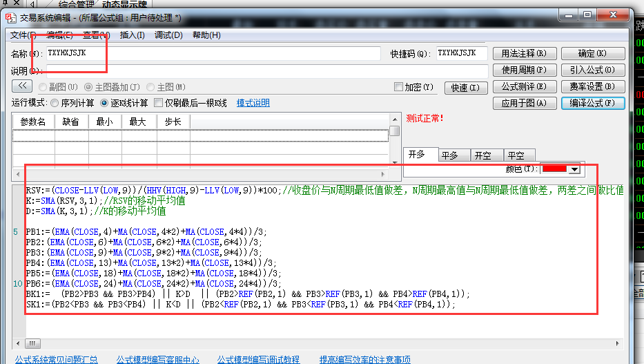This screenshot has width=644, height=364.
Task: Open the 调试(D) menu
Action: [168, 35]
